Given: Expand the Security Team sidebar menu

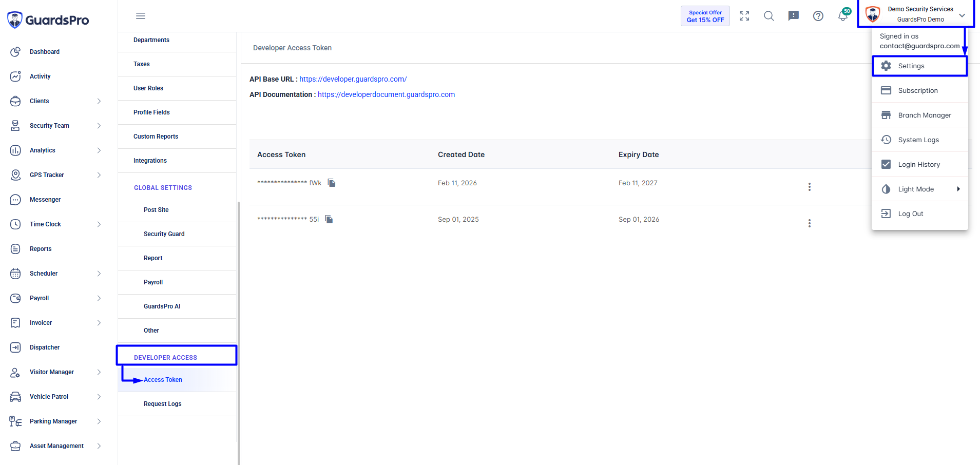Looking at the screenshot, I should pos(99,126).
